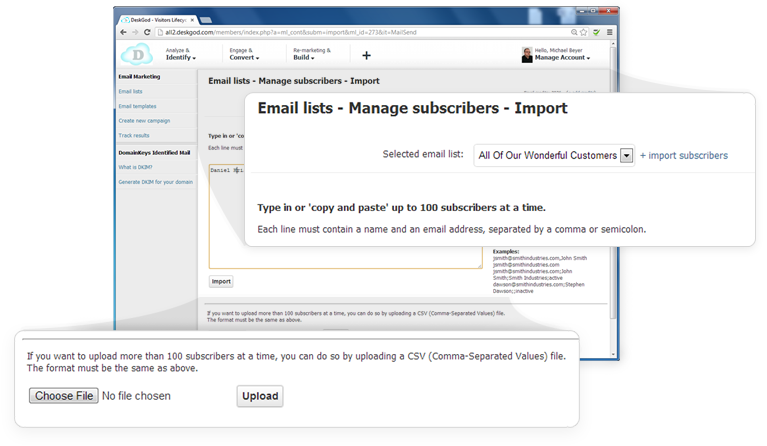Screen dimensions: 767x446
Task: Bookmark the page with the star icon
Action: click(584, 32)
